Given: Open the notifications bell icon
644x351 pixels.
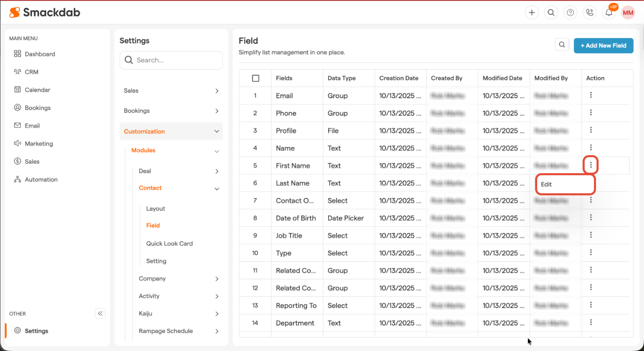Looking at the screenshot, I should point(609,13).
